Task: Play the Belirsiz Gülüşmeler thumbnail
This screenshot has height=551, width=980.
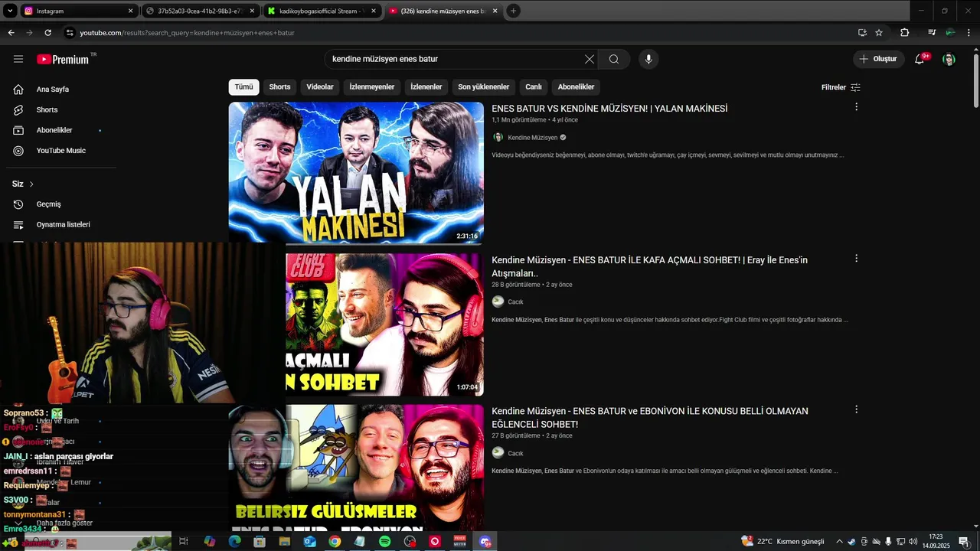Action: [x=356, y=468]
